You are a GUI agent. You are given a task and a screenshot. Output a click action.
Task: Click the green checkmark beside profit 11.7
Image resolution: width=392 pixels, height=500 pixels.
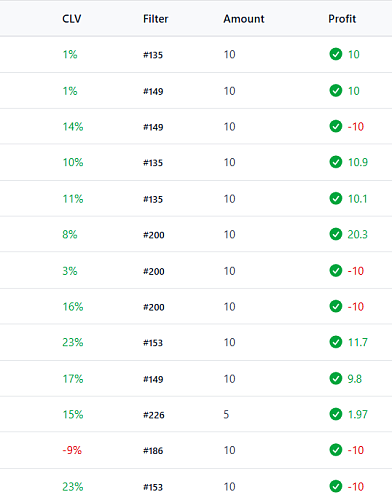click(336, 342)
